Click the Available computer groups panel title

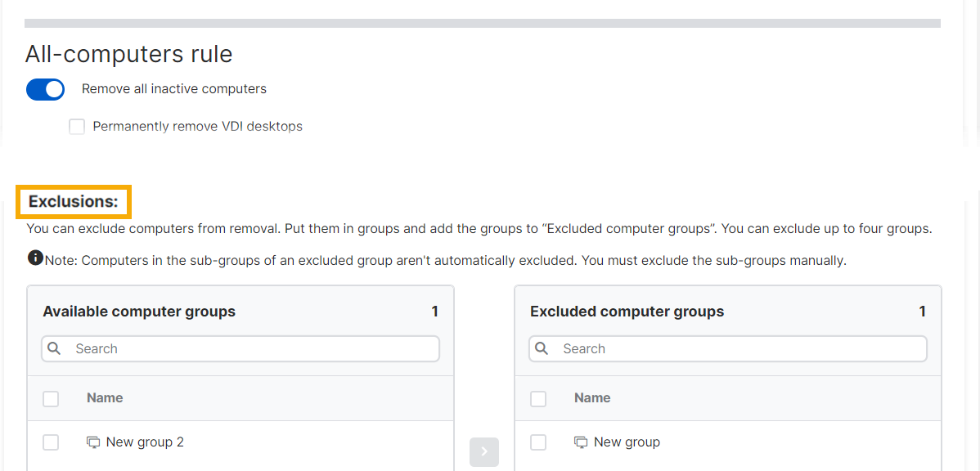(x=139, y=312)
